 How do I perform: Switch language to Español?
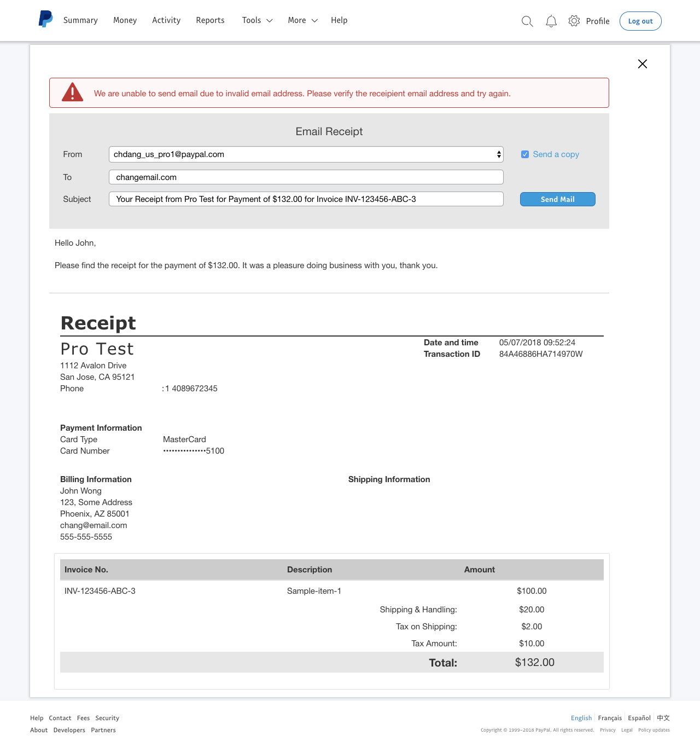tap(638, 718)
